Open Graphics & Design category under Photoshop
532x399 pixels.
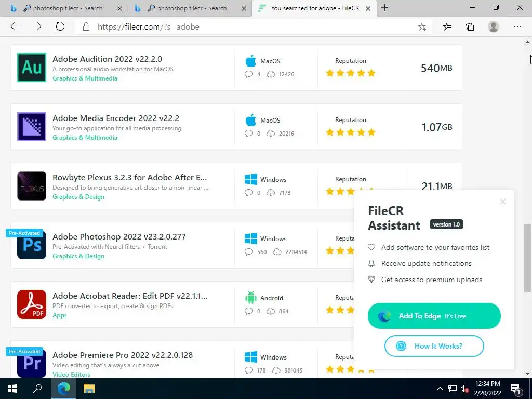coord(78,256)
